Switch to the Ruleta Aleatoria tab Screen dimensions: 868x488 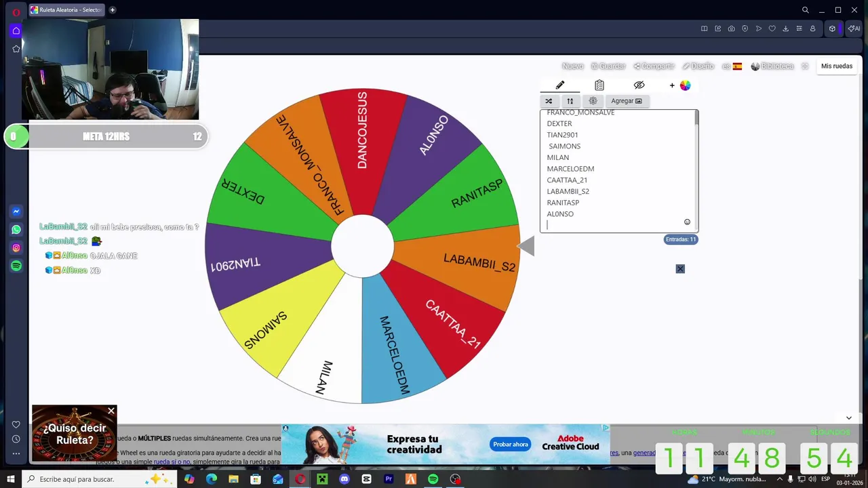tap(66, 10)
